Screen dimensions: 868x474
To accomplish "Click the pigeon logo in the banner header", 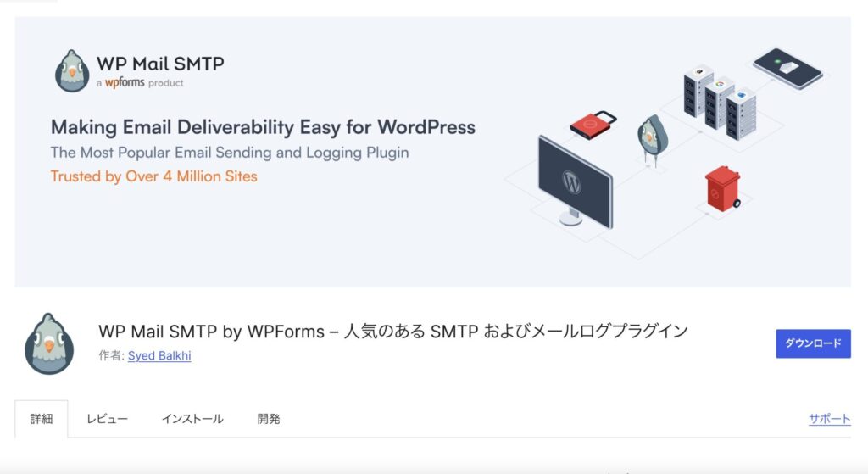I will (72, 71).
